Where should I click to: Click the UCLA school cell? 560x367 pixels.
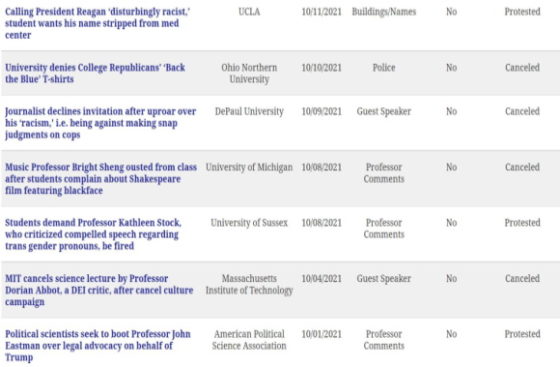(x=249, y=12)
